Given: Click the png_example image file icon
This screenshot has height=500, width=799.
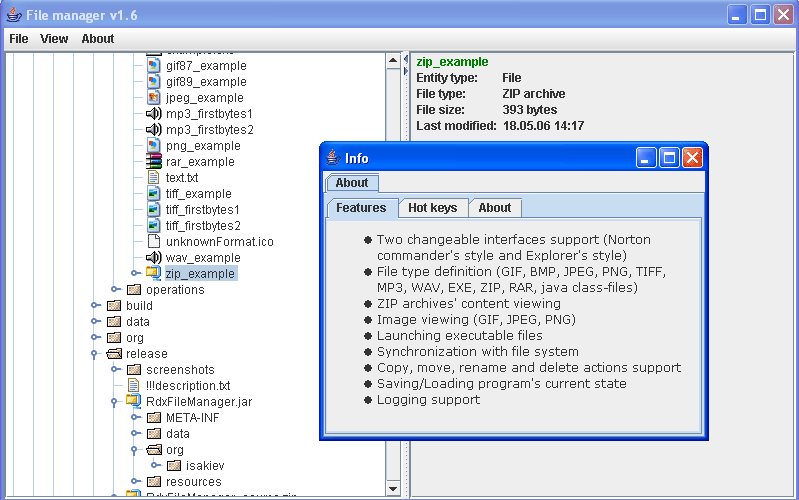Looking at the screenshot, I should (x=153, y=145).
